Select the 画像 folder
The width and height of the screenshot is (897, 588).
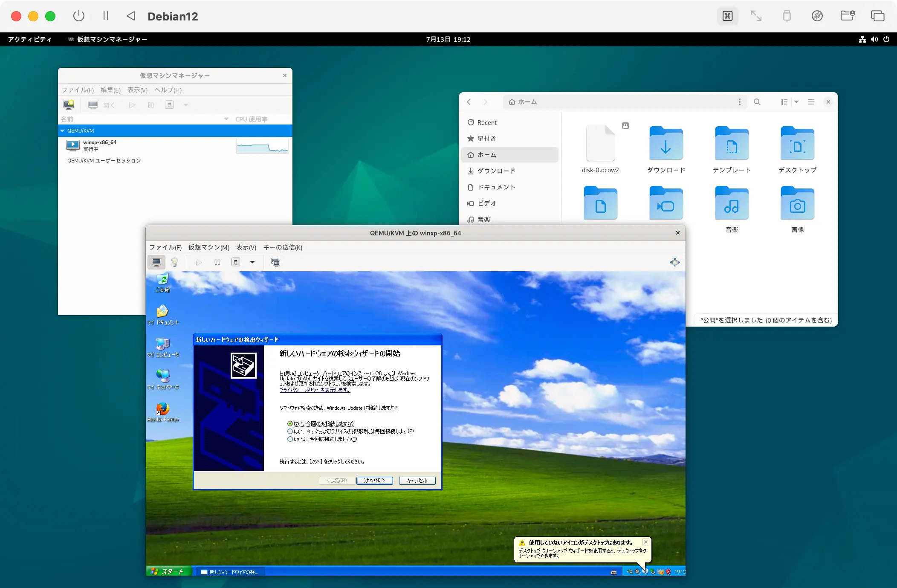pyautogui.click(x=797, y=209)
